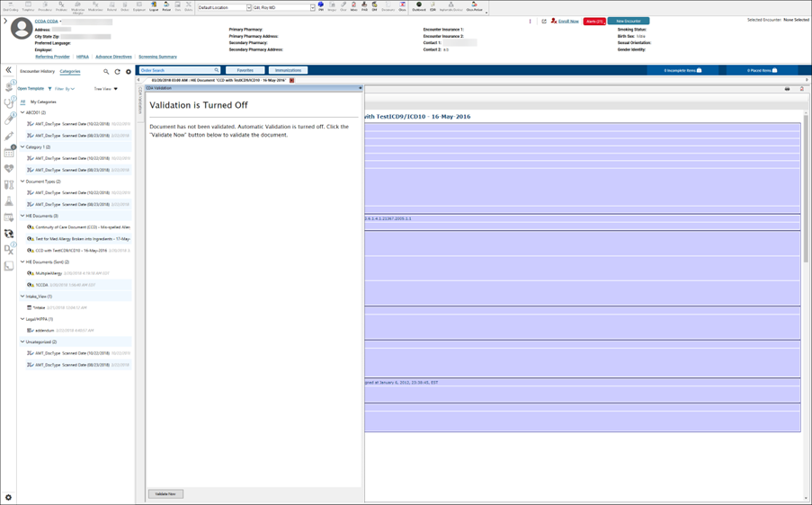Open the heart vitals sidebar icon
Viewport: 812px width, 505px height.
[x=9, y=169]
